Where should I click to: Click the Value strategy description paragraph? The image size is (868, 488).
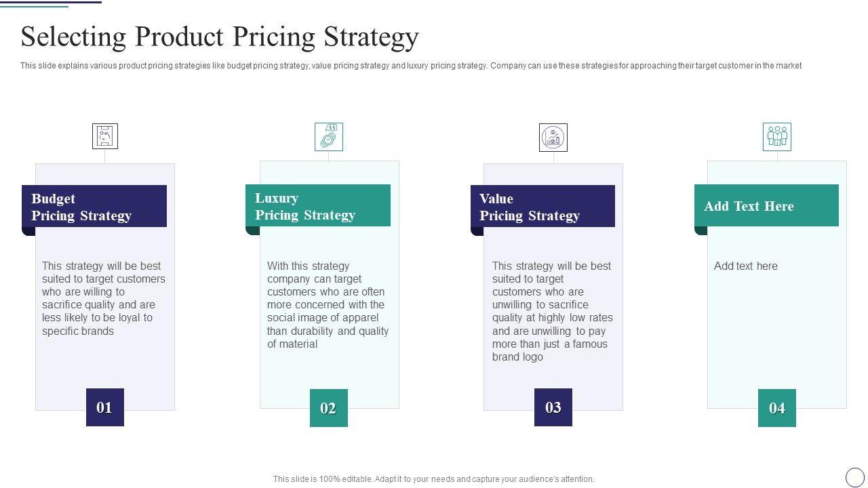[x=552, y=311]
